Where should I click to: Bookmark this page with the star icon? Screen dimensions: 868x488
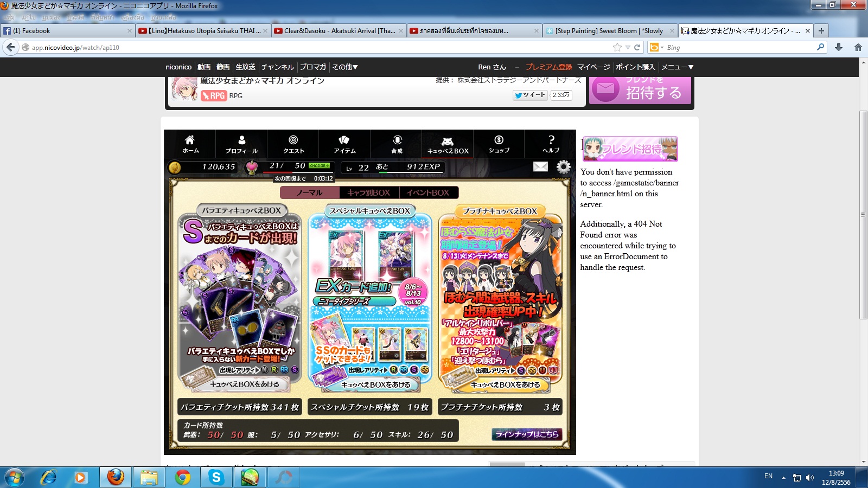pyautogui.click(x=617, y=47)
